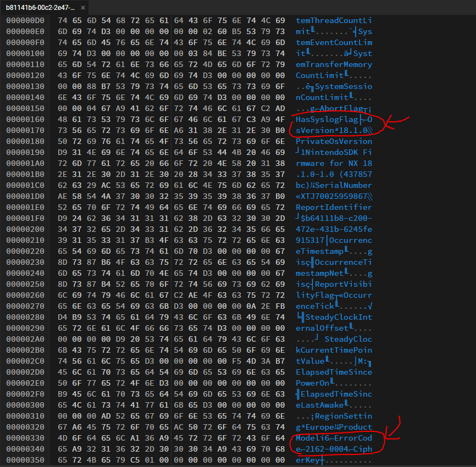Close the b81141b6-00c2-2e47 tab
Viewport: 476px width, 467px height.
click(83, 8)
